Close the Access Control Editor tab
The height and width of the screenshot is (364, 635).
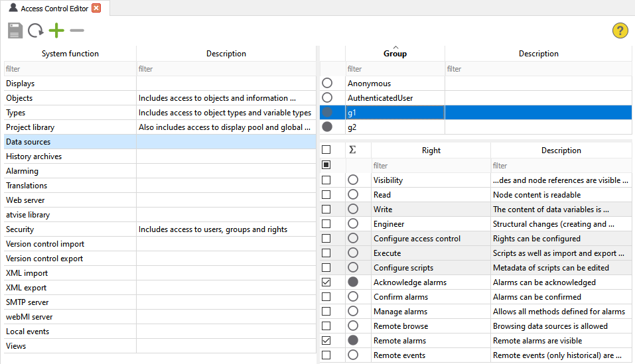pyautogui.click(x=96, y=8)
